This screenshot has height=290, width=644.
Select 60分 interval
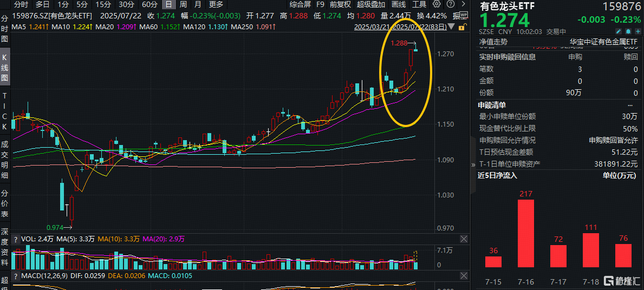pos(149,4)
